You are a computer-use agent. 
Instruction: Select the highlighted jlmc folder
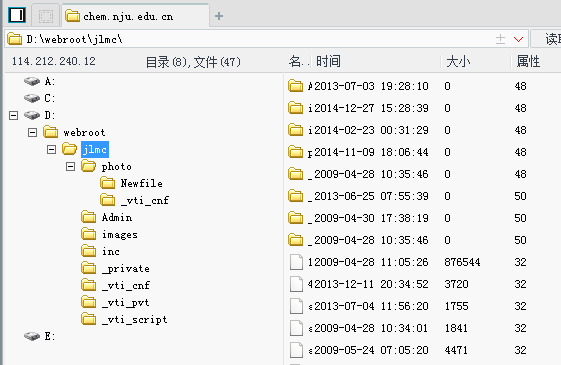click(95, 149)
